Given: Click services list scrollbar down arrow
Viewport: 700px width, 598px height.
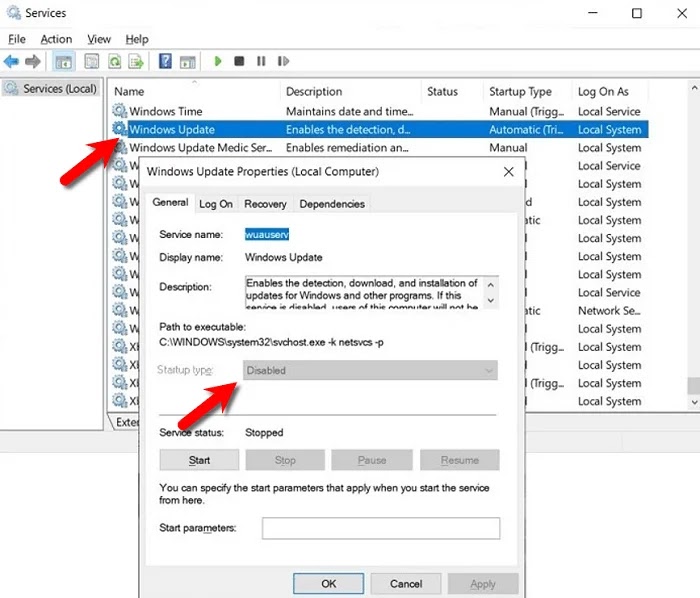Looking at the screenshot, I should [694, 402].
